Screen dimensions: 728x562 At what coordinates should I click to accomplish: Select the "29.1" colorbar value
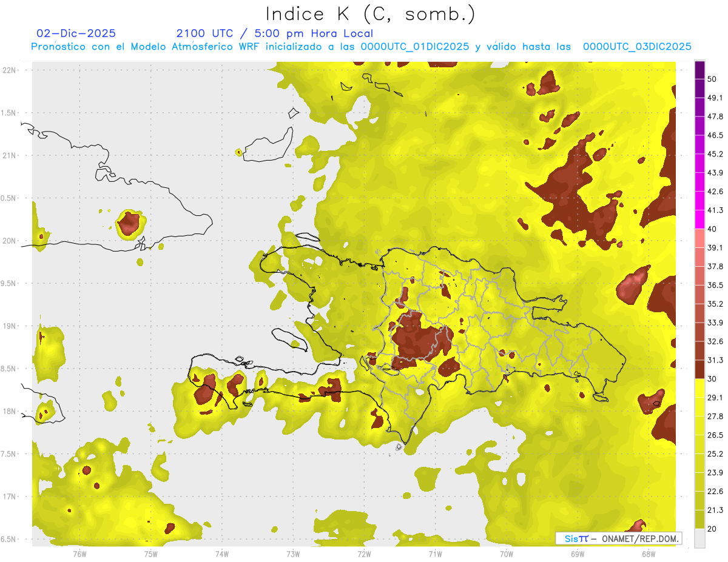tap(715, 398)
